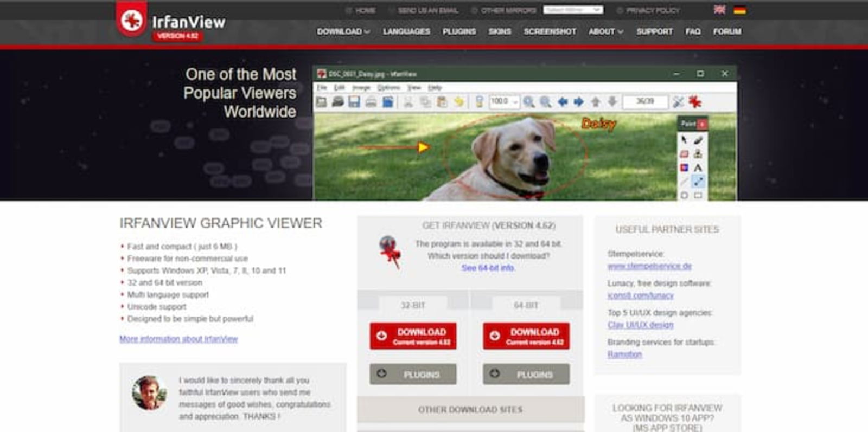Click the IrfanView logo in the header
The width and height of the screenshot is (868, 432).
(171, 21)
